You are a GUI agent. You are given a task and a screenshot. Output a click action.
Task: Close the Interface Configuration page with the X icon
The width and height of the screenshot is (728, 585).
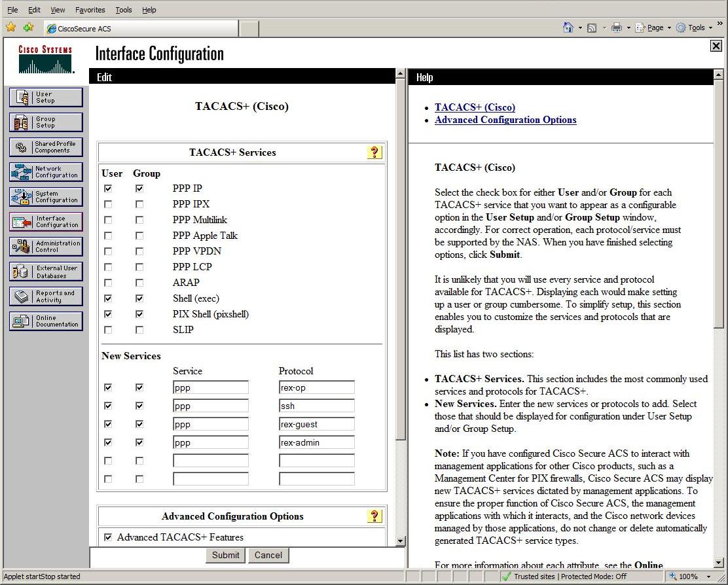click(x=716, y=46)
